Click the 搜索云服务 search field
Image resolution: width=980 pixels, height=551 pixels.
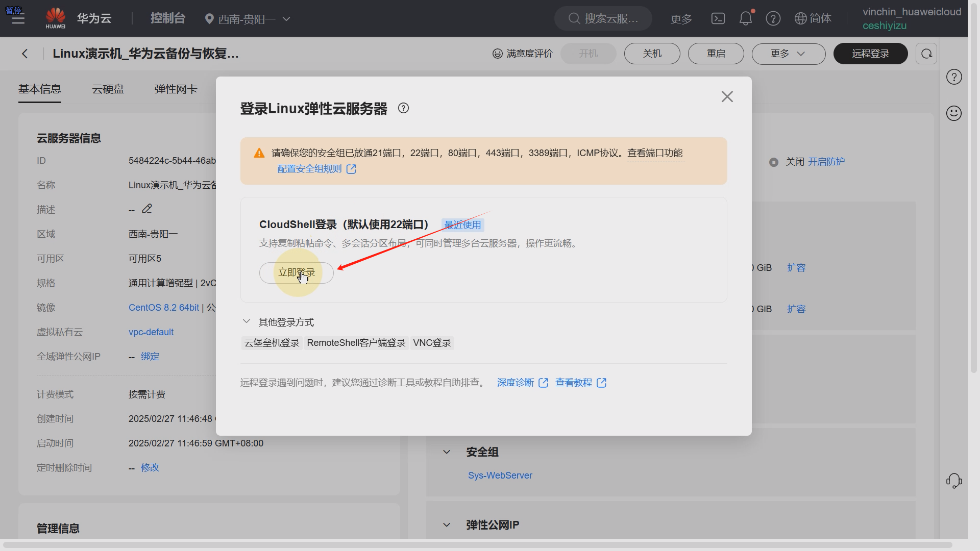pyautogui.click(x=604, y=19)
